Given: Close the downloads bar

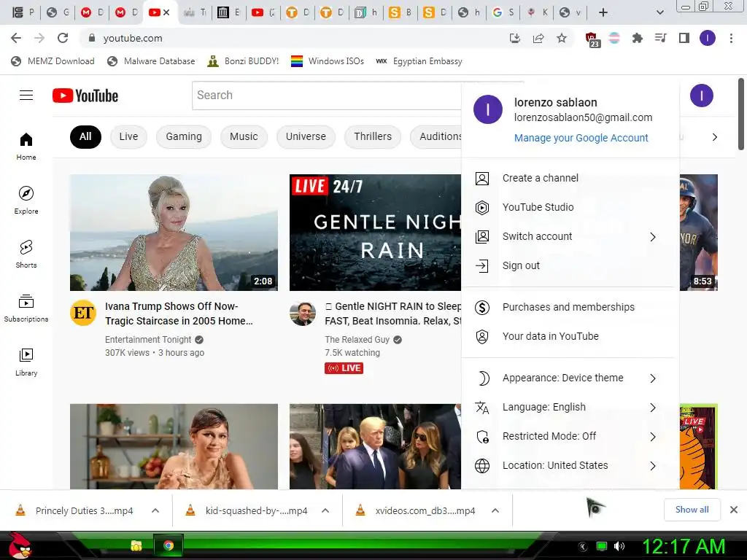Looking at the screenshot, I should point(734,510).
